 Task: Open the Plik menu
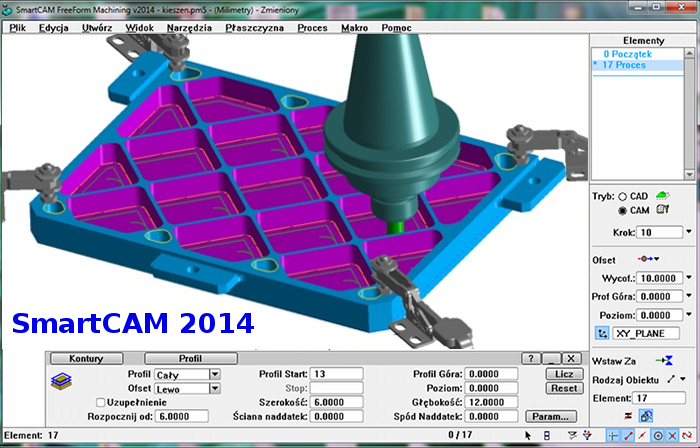(x=18, y=28)
